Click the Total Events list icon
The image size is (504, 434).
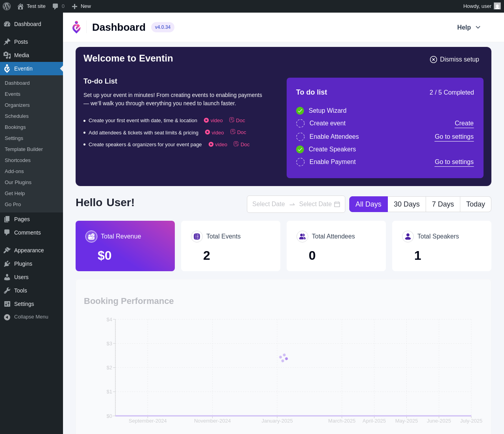[x=197, y=237]
